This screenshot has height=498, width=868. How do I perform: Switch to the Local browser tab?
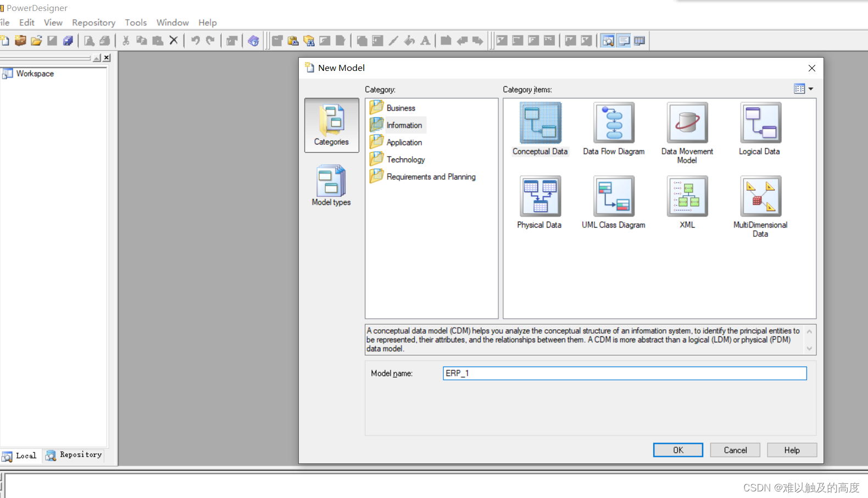(20, 456)
